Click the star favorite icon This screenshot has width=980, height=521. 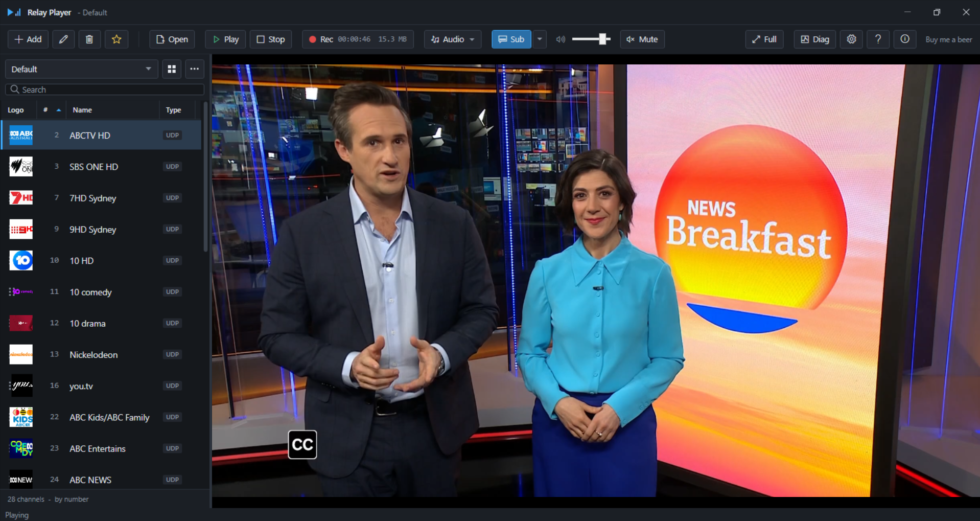coord(116,39)
